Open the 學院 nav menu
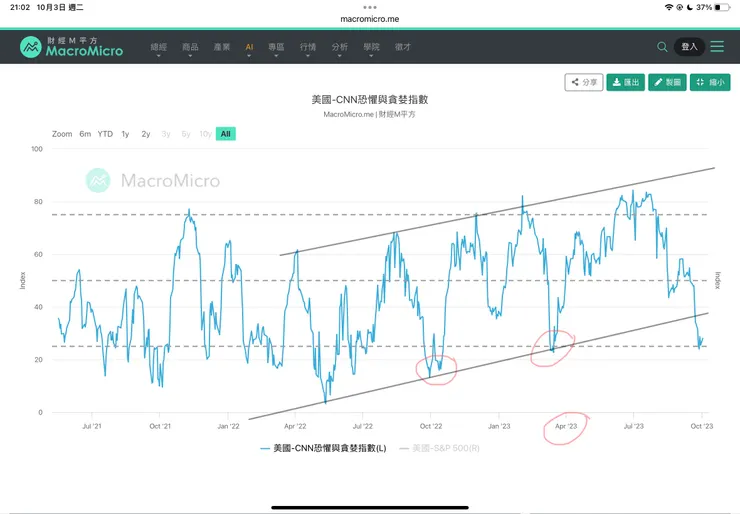This screenshot has height=514, width=740. [371, 47]
